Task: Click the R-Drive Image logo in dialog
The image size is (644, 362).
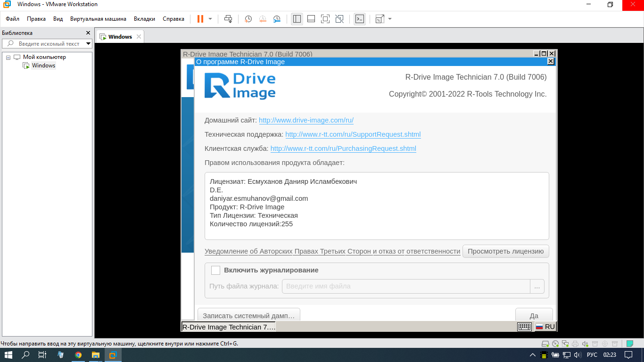Action: pyautogui.click(x=240, y=86)
